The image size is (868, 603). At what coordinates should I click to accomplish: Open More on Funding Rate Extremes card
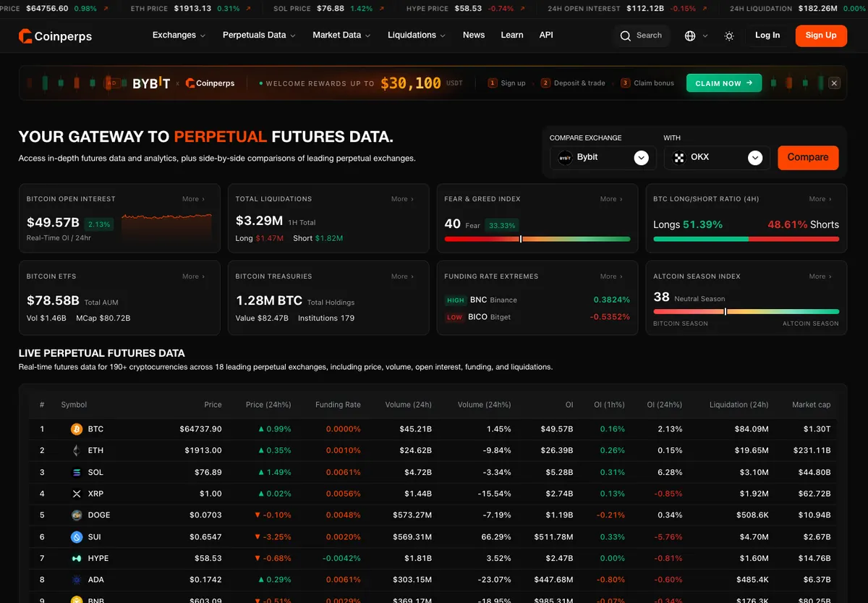(611, 277)
